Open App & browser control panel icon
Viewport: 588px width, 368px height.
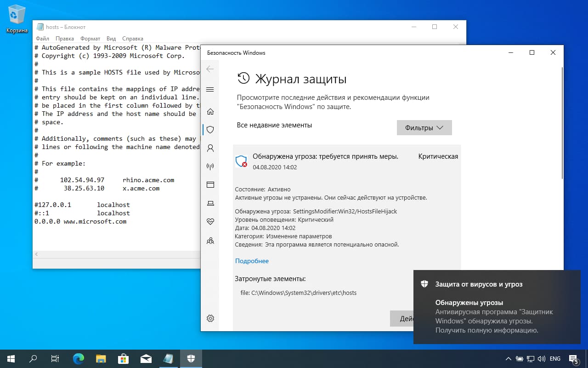pyautogui.click(x=210, y=184)
